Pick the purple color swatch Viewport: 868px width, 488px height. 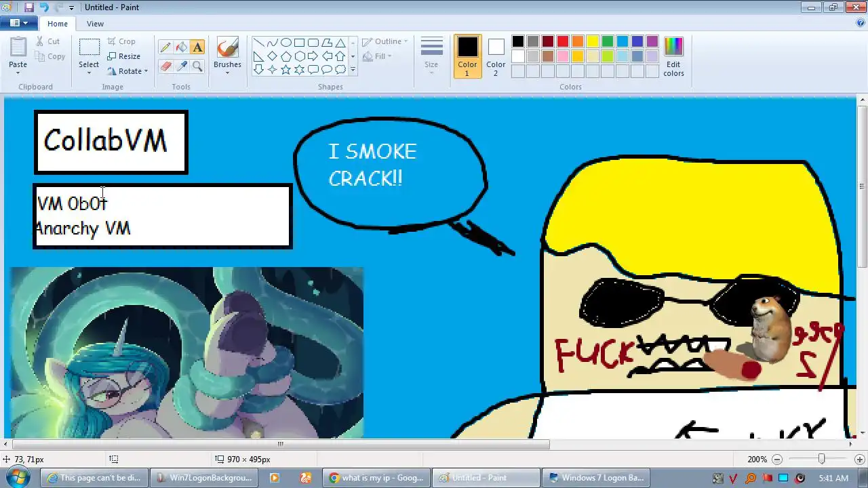[652, 41]
